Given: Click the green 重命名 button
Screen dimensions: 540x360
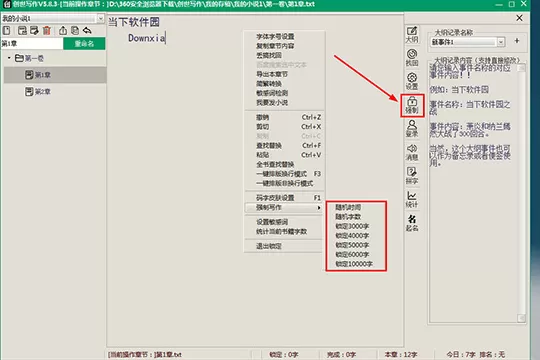Looking at the screenshot, I should point(84,43).
